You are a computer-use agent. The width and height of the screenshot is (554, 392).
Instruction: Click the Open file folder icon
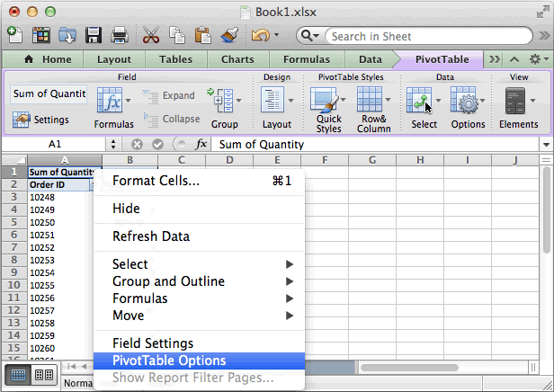pos(67,35)
